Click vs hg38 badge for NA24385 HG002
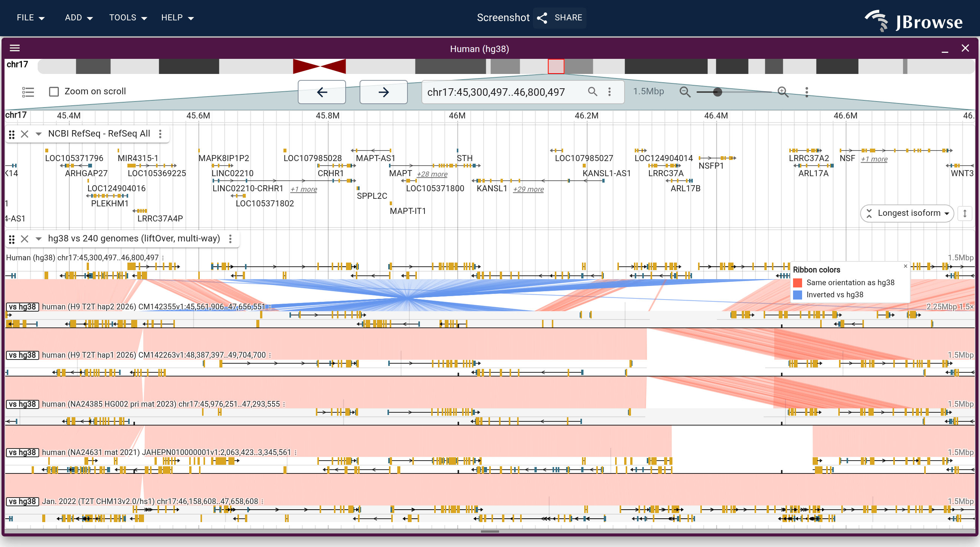 pos(23,404)
